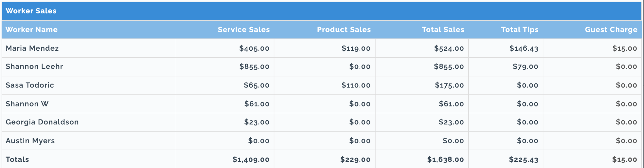Click the Product Sales column header
The width and height of the screenshot is (644, 168).
tap(344, 30)
